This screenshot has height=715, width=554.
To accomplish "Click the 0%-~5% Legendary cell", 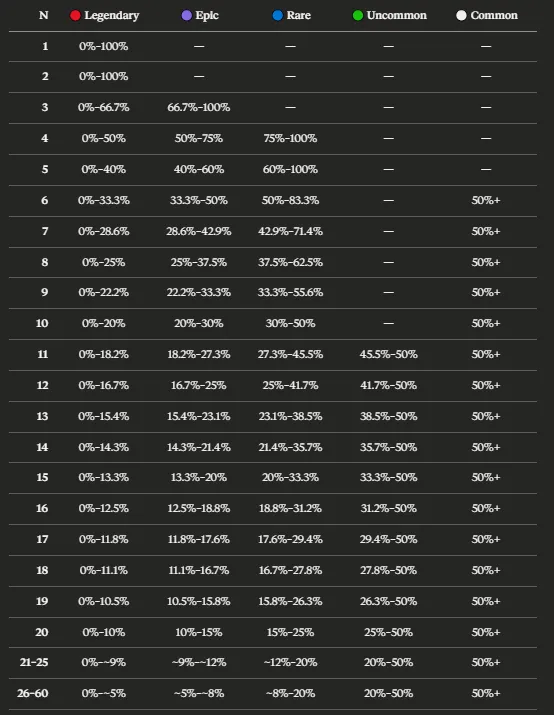I will pos(104,693).
